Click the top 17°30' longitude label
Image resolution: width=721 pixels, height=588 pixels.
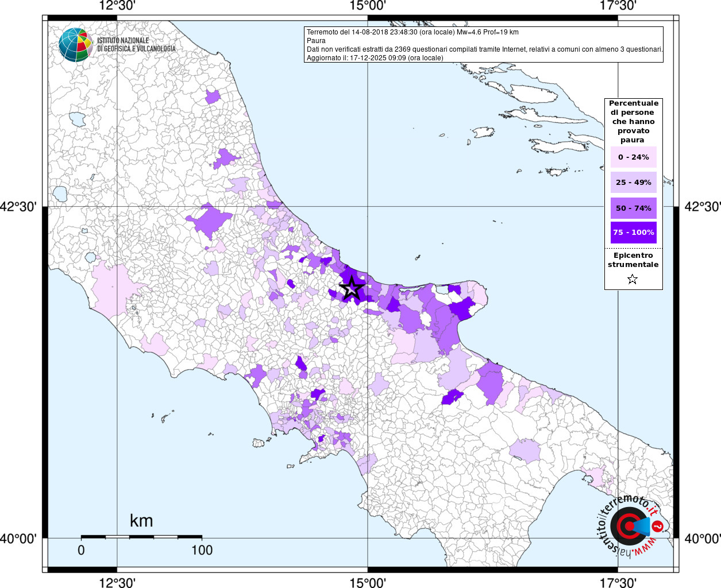618,6
